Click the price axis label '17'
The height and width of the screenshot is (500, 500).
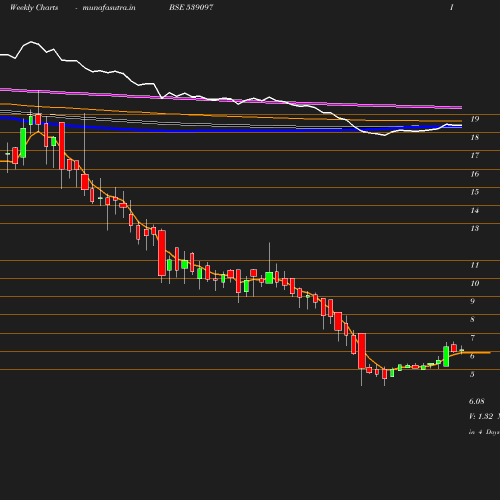point(475,155)
